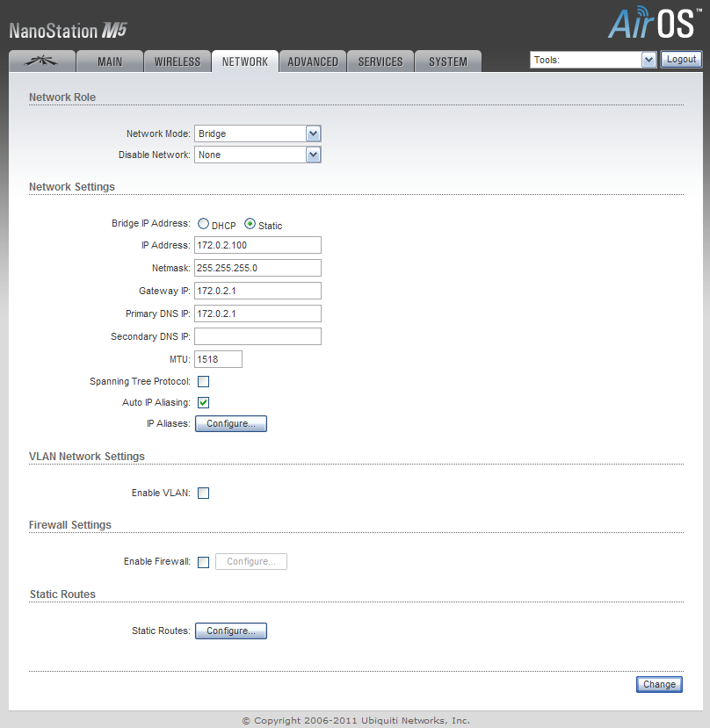The height and width of the screenshot is (728, 710).
Task: Switch to the MAIN tab
Action: point(110,61)
